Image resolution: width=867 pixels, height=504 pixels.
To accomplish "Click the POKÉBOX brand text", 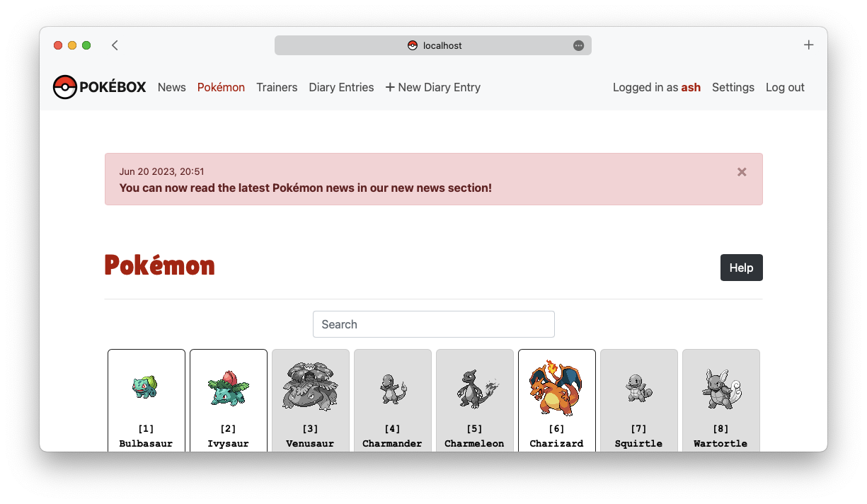I will coord(113,87).
